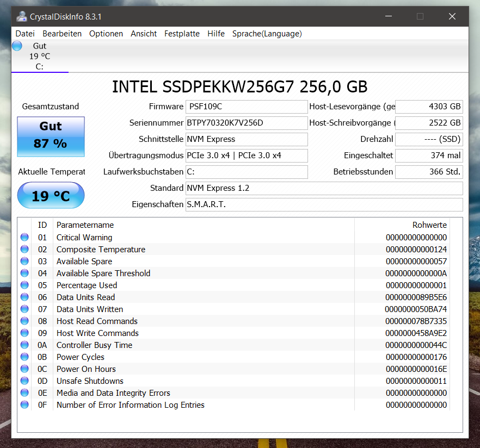Minimize the CrystalDiskInfo window

click(389, 16)
